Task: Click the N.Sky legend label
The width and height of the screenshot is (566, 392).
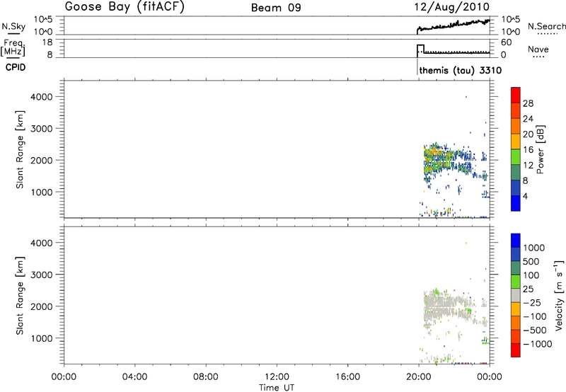Action: [x=12, y=26]
